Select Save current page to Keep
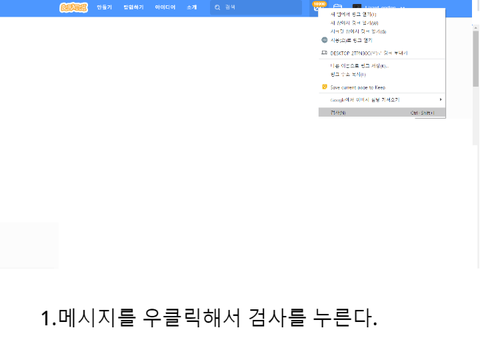Viewport: 480px width, 360px height. pyautogui.click(x=382, y=87)
